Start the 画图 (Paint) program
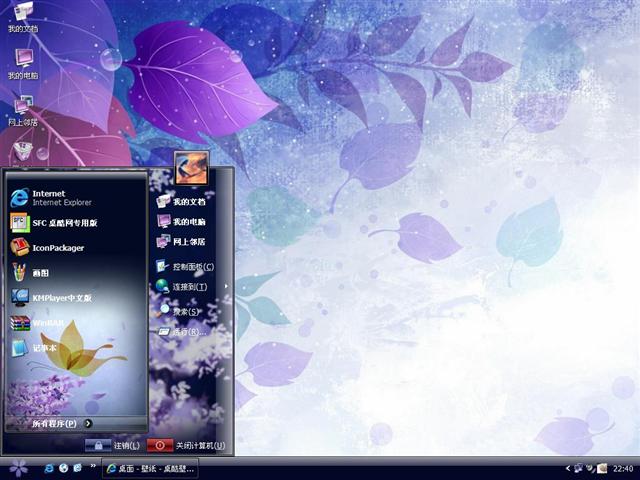 coord(40,272)
